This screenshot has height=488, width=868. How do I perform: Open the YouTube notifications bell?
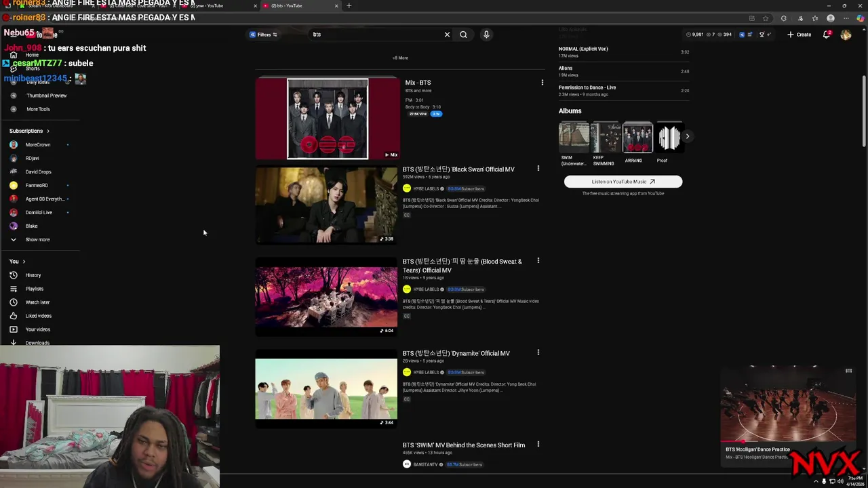point(827,35)
